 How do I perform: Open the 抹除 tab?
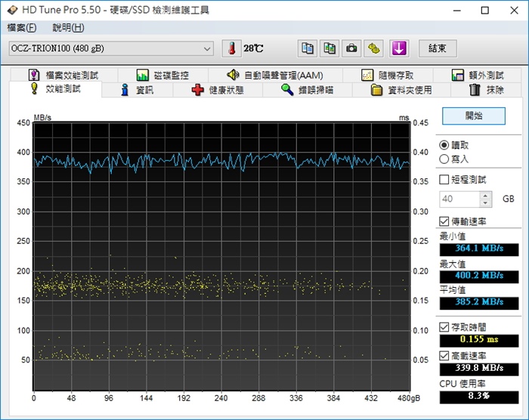pyautogui.click(x=486, y=90)
